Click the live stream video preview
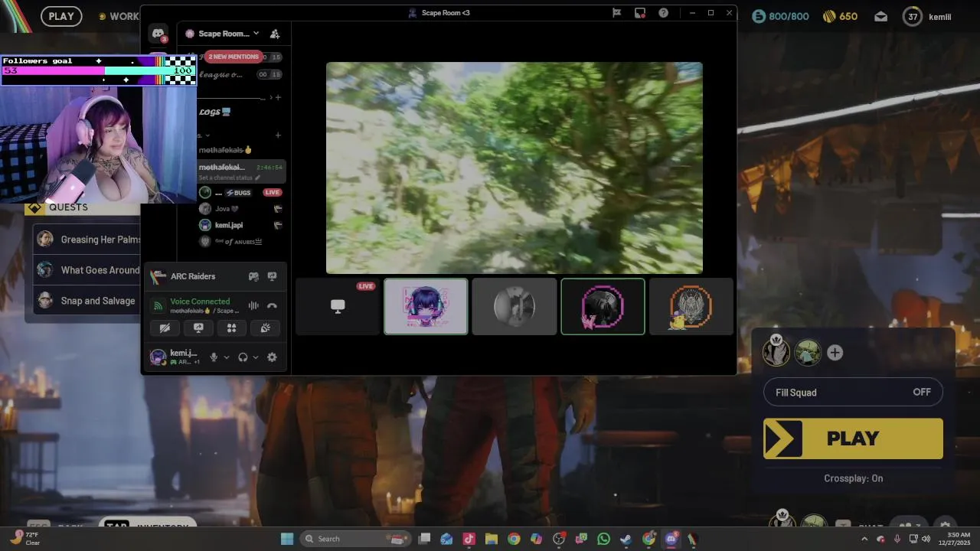Screen dimensions: 980x551 [514, 168]
